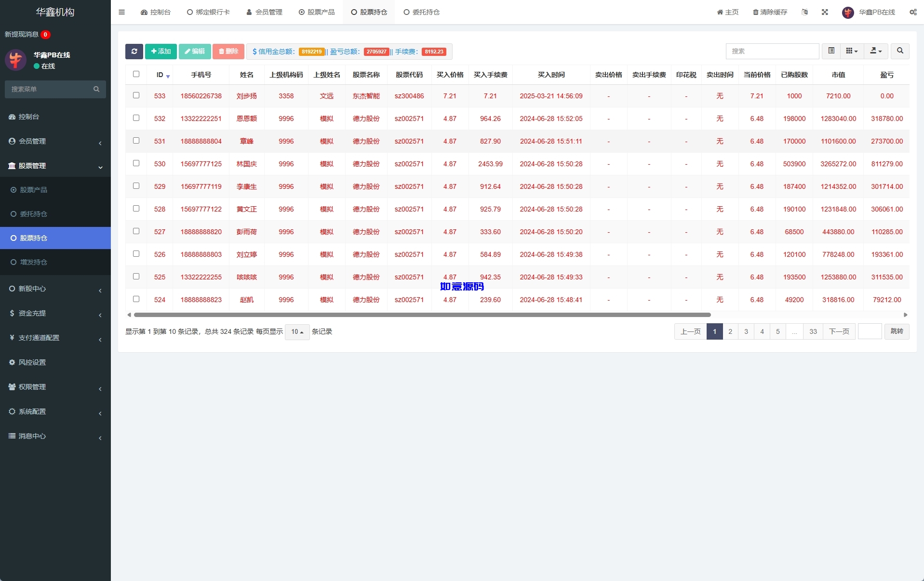The height and width of the screenshot is (581, 924).
Task: Switch to 绑定银行卡 top tab
Action: pyautogui.click(x=208, y=12)
